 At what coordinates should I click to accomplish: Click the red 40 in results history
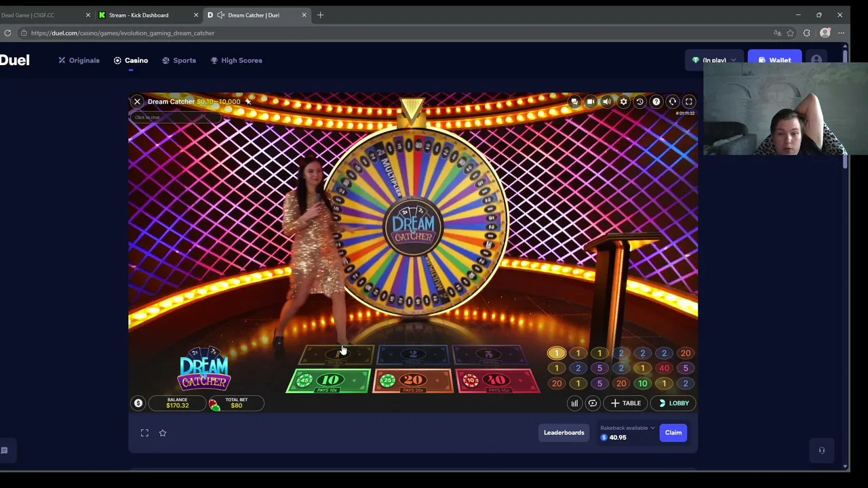[664, 368]
